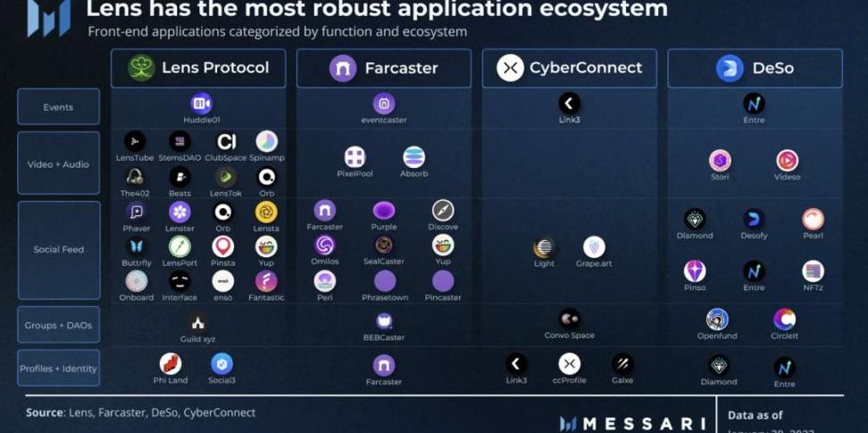Choose the Social Feed category box
Viewport: 868px width, 433px height.
[x=59, y=250]
